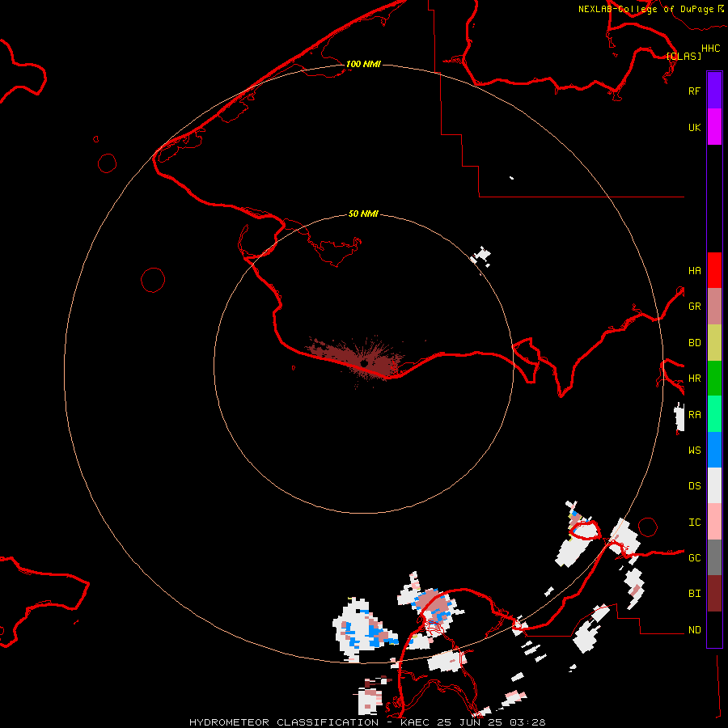This screenshot has height=728, width=728.
Task: Click the 'RF' legend label text
Action: (694, 91)
